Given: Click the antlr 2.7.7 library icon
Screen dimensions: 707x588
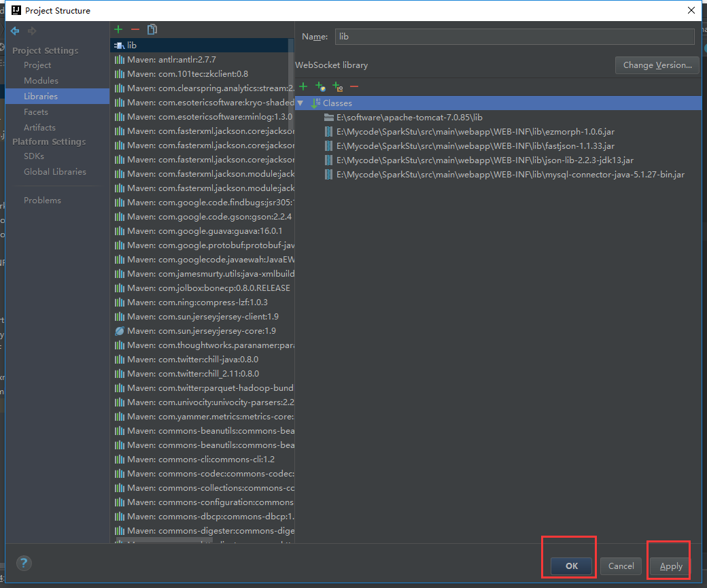Looking at the screenshot, I should [x=120, y=60].
